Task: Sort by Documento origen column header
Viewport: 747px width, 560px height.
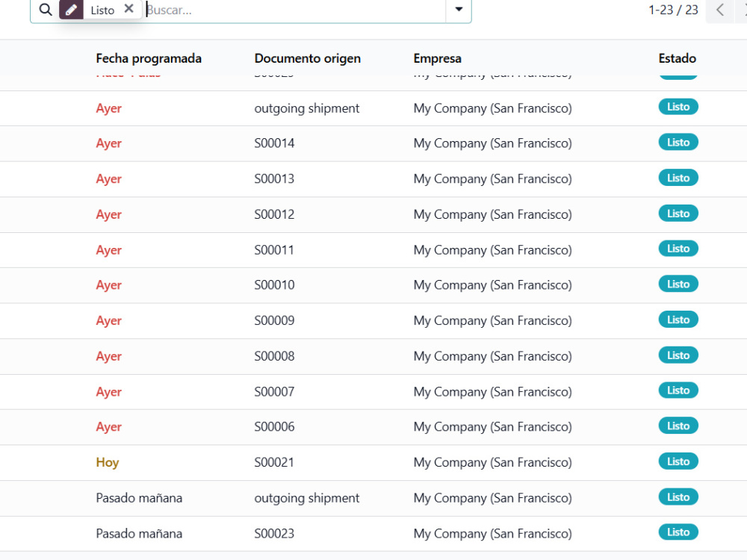Action: pyautogui.click(x=307, y=58)
